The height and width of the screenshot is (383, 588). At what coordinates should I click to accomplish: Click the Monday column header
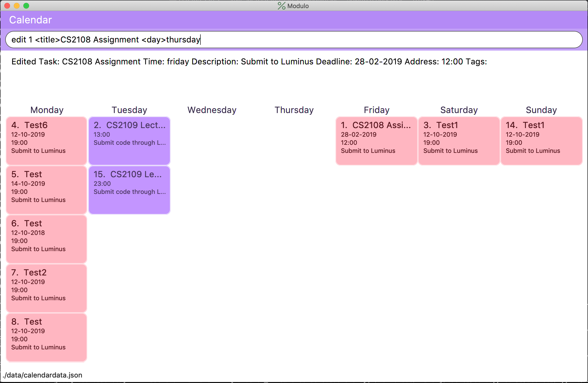[47, 110]
